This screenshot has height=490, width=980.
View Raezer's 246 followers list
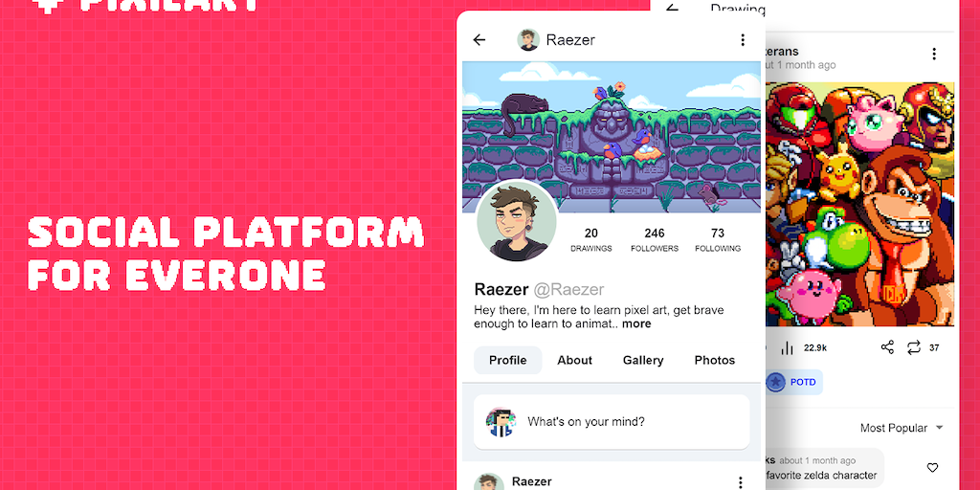[655, 239]
